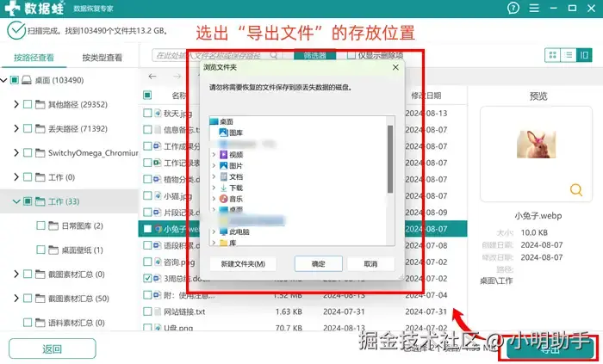This screenshot has height=364, width=603.
Task: Click 确定 in folder dialog
Action: 319,264
